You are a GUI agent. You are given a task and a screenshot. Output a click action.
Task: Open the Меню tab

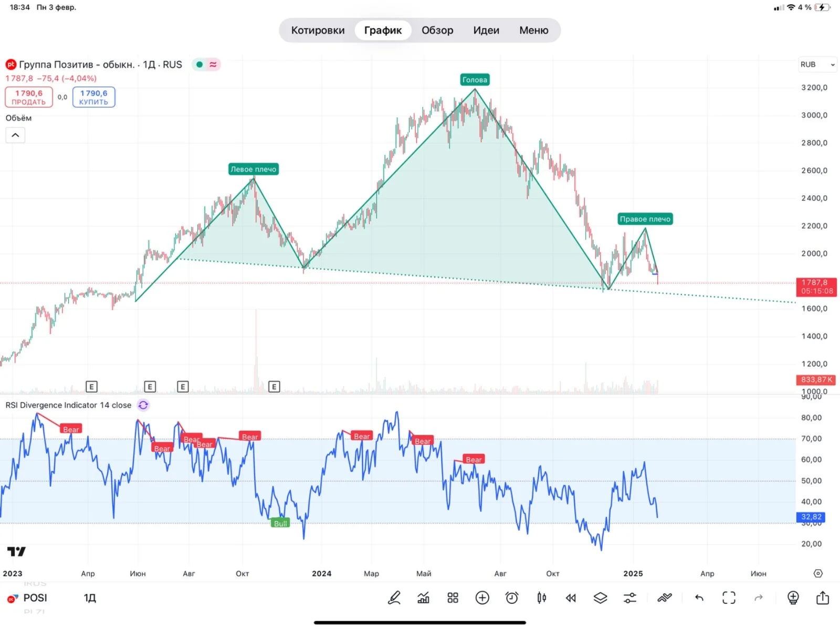[533, 30]
